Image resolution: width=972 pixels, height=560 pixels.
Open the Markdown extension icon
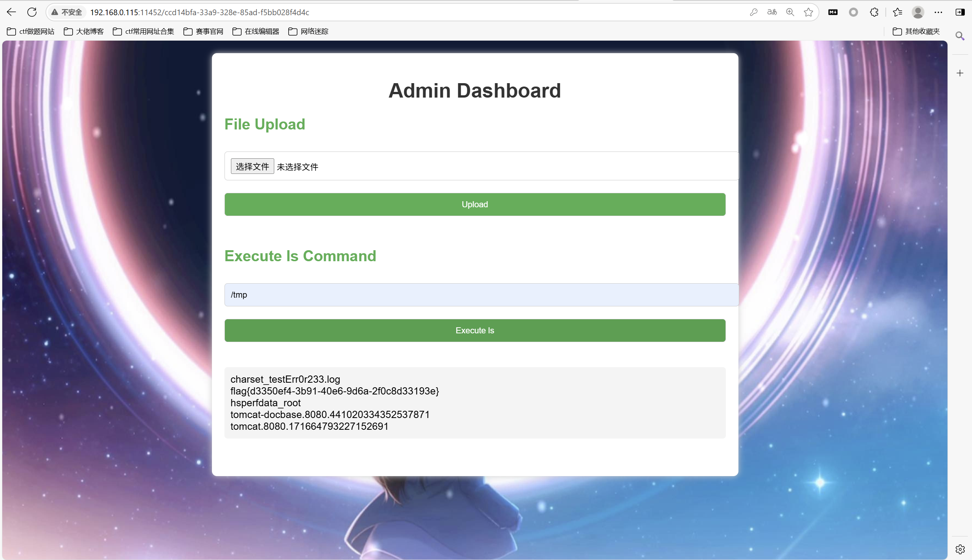(x=833, y=12)
